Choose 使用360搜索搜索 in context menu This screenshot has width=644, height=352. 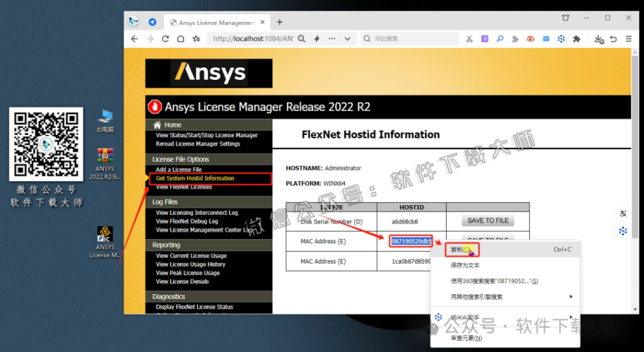click(x=505, y=281)
